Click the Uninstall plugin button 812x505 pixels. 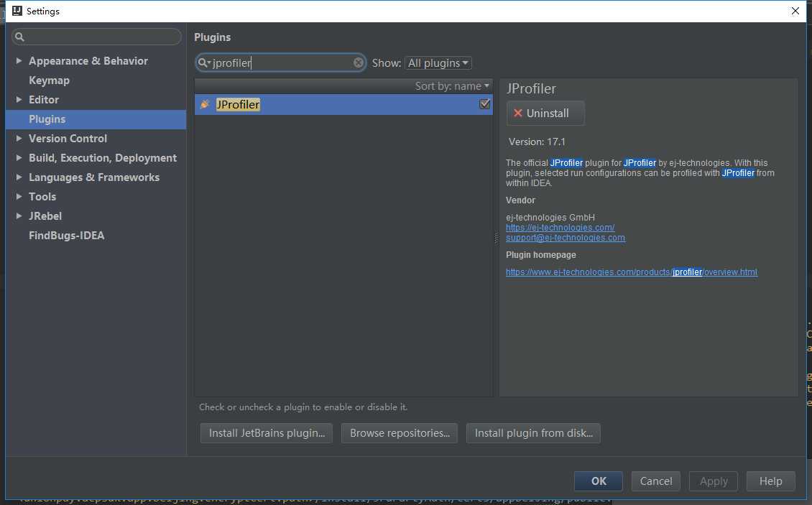545,113
